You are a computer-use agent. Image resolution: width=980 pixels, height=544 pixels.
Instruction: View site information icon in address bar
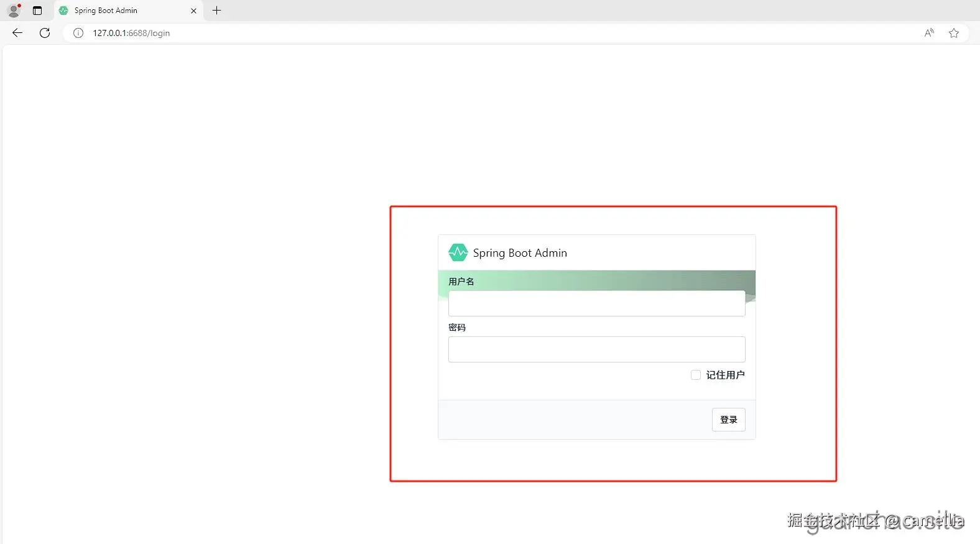coord(78,33)
